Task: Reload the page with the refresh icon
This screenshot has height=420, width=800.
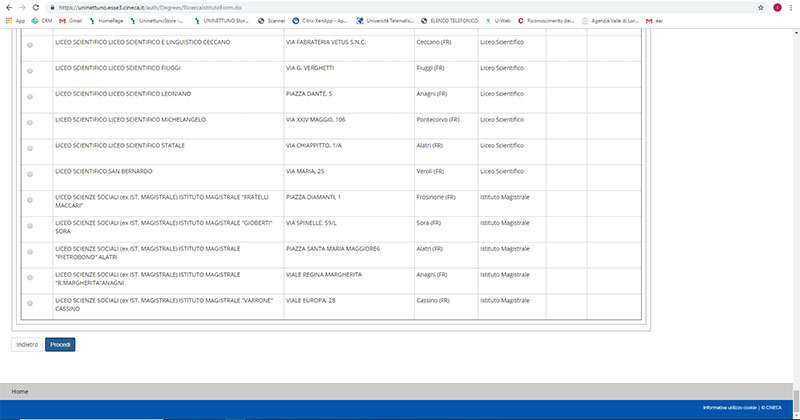Action: coord(35,7)
